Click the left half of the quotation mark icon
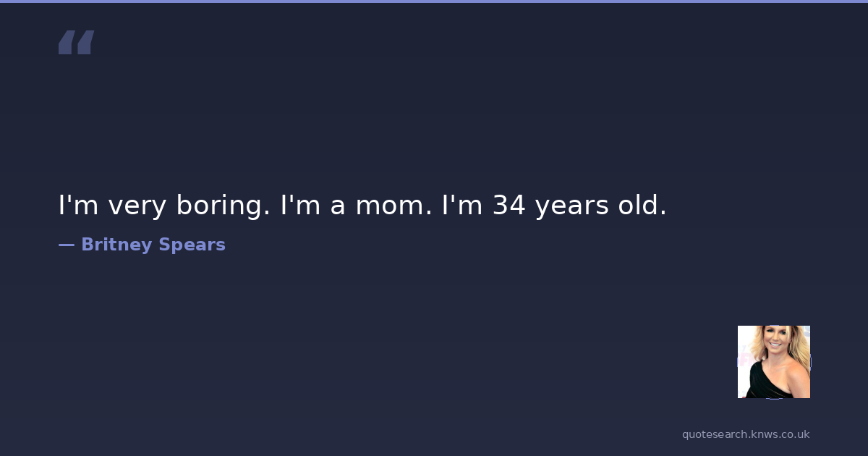Image resolution: width=868 pixels, height=456 pixels. (67, 42)
